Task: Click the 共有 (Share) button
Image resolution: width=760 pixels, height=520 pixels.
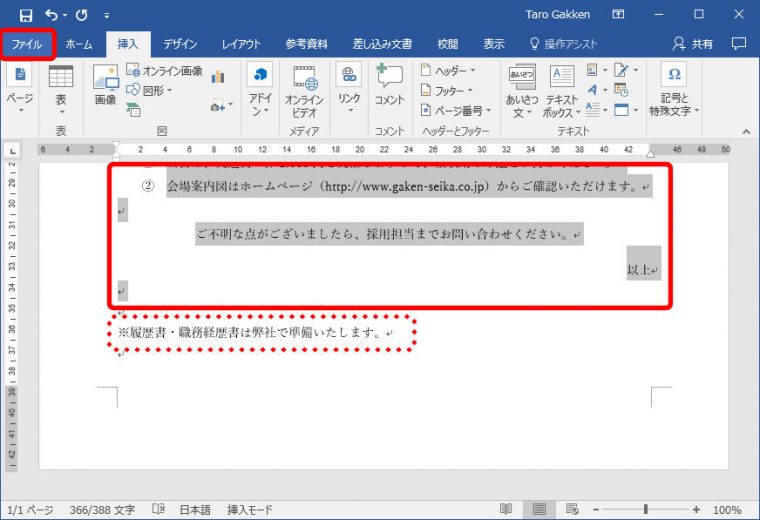Action: click(693, 45)
